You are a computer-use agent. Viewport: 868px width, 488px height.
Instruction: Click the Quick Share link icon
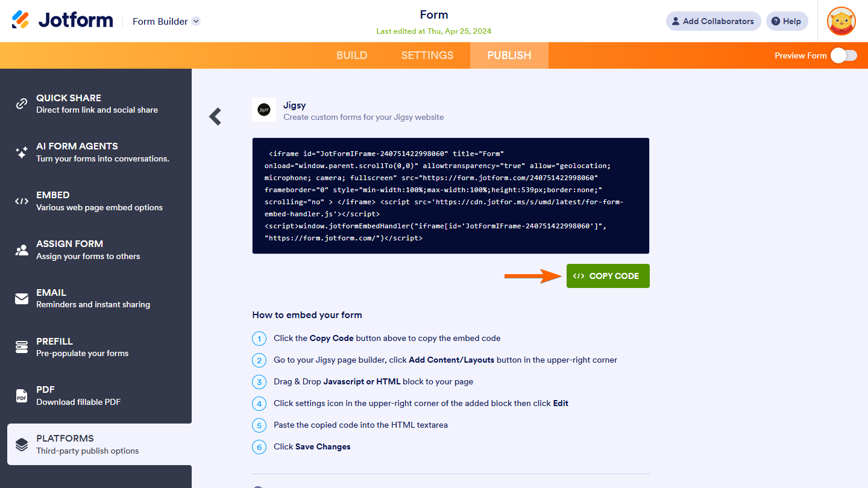pyautogui.click(x=22, y=104)
